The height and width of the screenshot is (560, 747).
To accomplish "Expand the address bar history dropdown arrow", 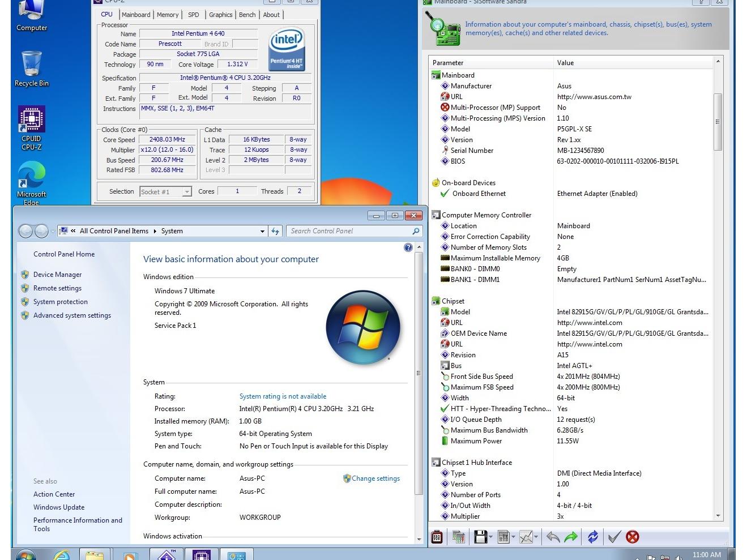I will (262, 231).
